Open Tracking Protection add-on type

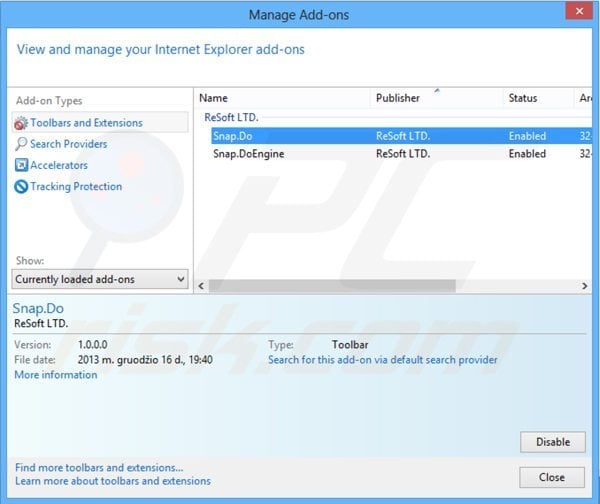click(x=76, y=187)
